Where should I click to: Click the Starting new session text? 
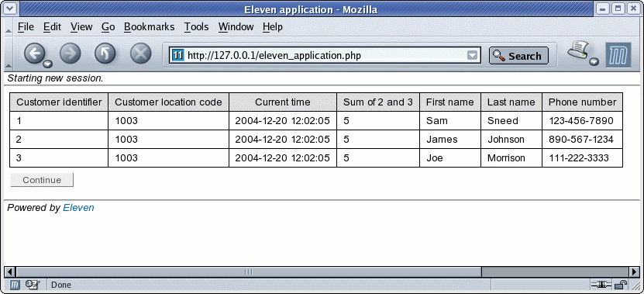[56, 78]
